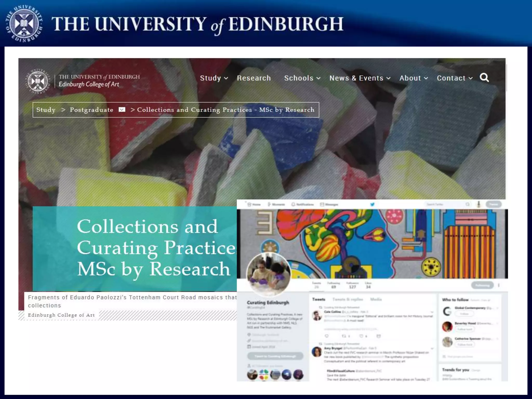Click the Twitter bird logo

pyautogui.click(x=372, y=204)
